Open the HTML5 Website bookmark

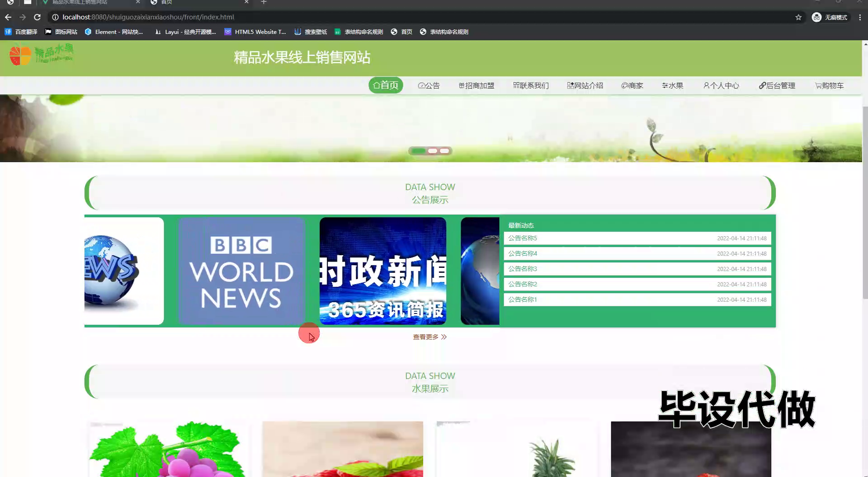(x=255, y=32)
